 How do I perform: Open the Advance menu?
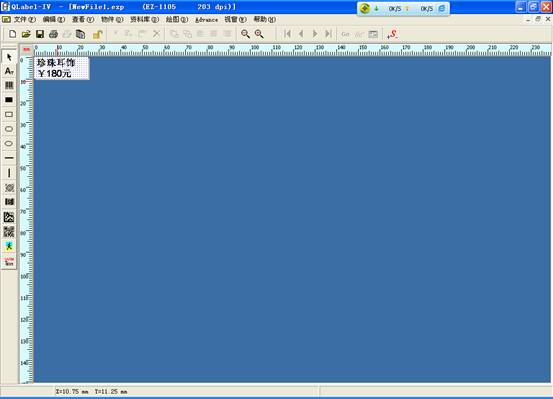coord(206,20)
